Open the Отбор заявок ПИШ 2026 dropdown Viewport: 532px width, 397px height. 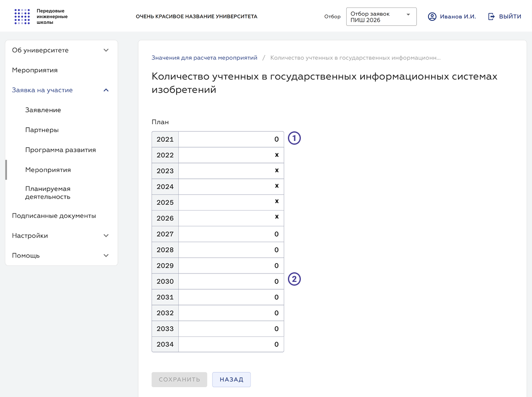tap(381, 17)
